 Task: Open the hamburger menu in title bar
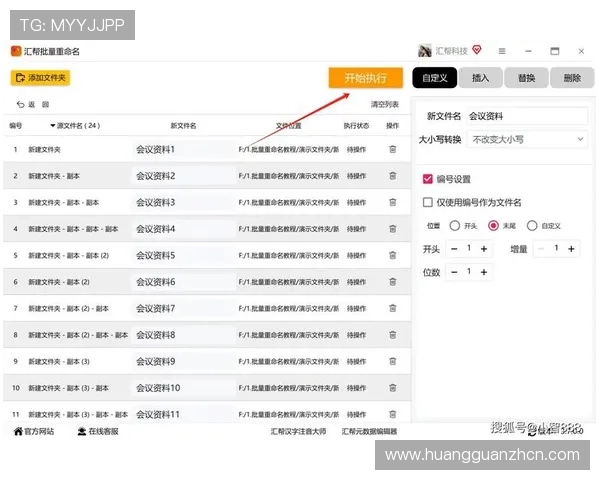point(502,51)
